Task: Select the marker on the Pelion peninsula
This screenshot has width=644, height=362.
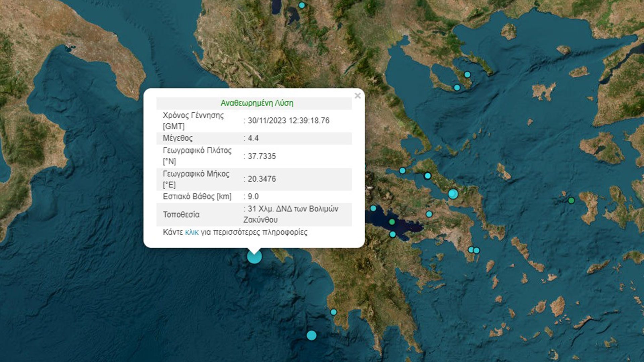Action: point(467,74)
